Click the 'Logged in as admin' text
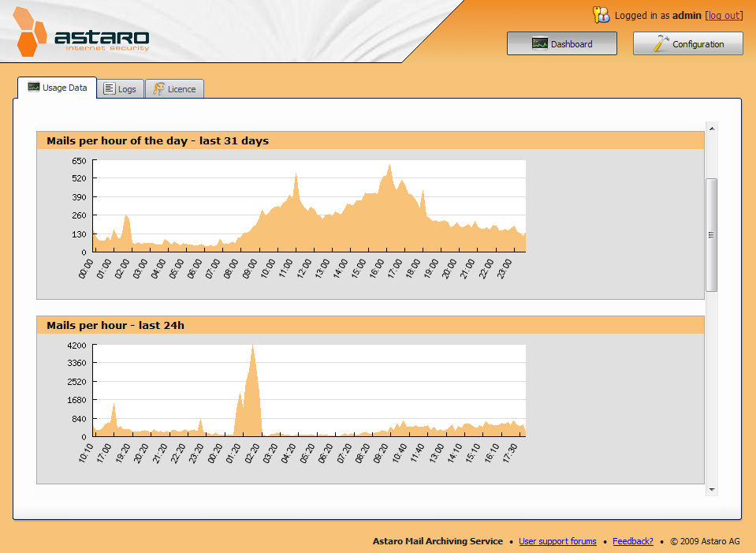The width and height of the screenshot is (756, 553). 657,16
